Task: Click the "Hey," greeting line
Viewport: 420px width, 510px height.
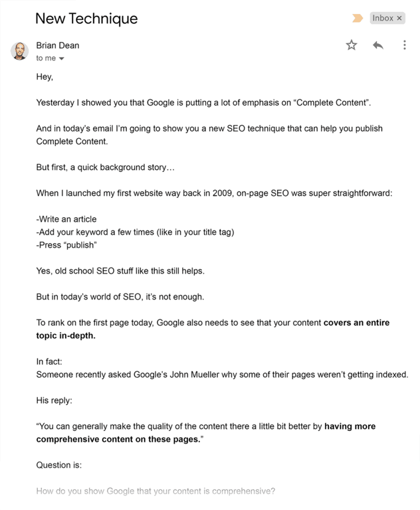Action: point(45,77)
